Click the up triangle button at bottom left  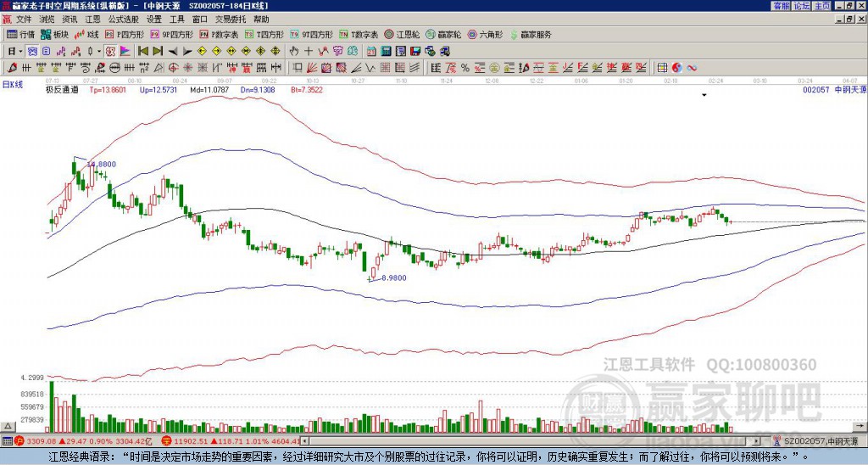click(x=8, y=427)
